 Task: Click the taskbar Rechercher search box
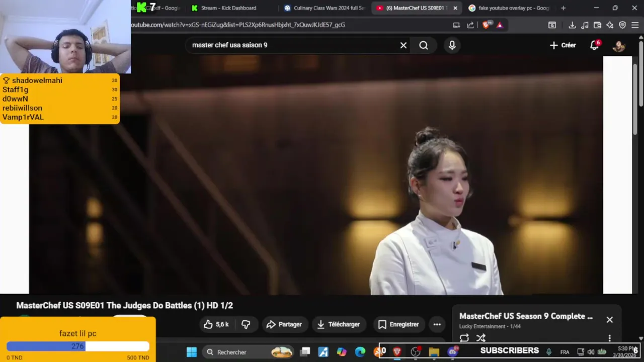click(x=249, y=352)
